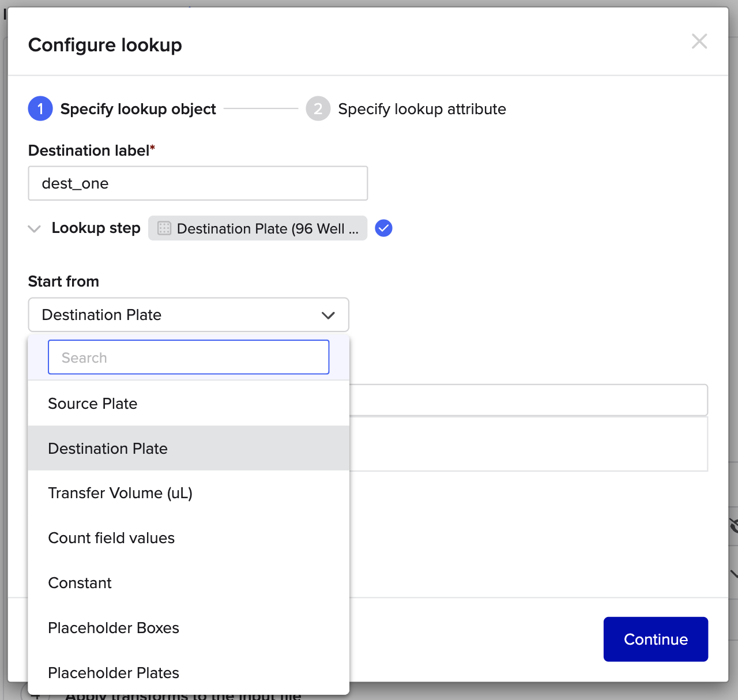Click the step 2 circle icon
Viewport: 738px width, 700px height.
[318, 109]
